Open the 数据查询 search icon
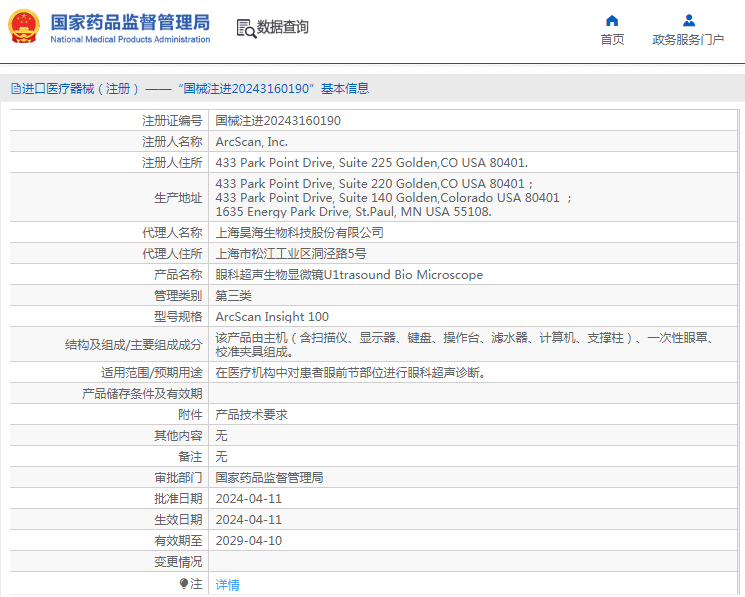Viewport: 745px width, 597px height. [x=246, y=28]
